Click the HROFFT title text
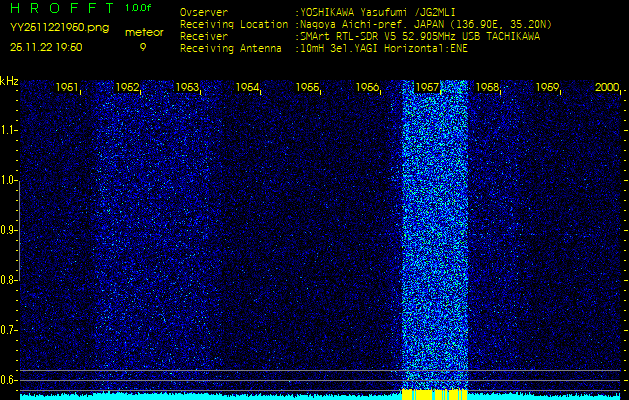The image size is (629, 400). 62,8
